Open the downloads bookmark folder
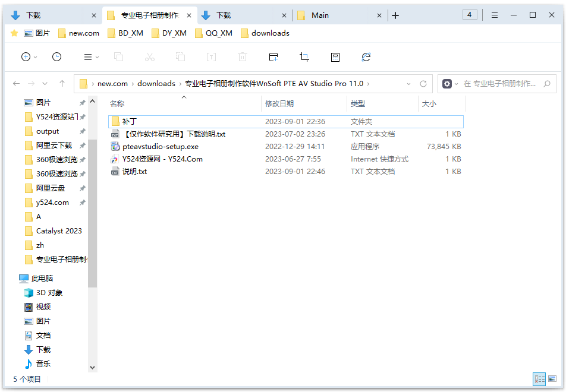 tap(265, 33)
